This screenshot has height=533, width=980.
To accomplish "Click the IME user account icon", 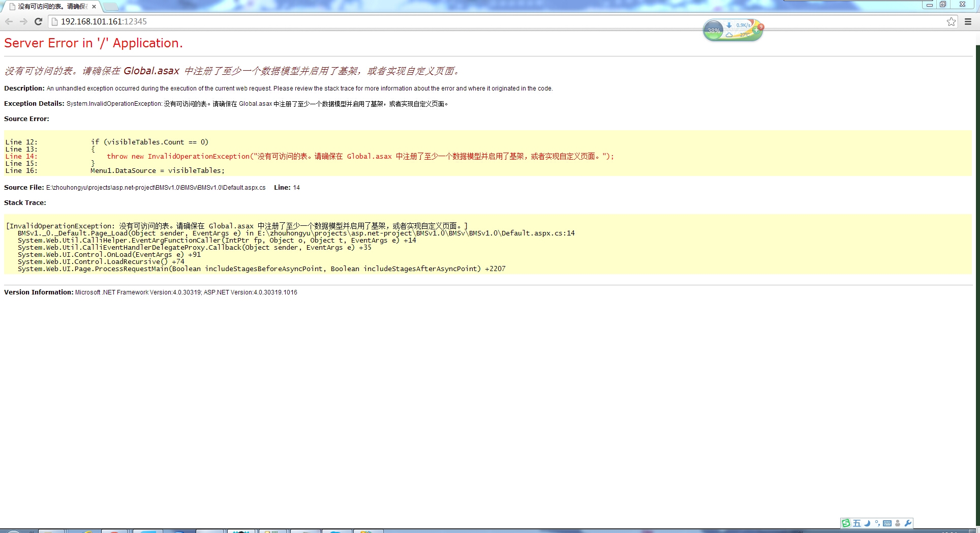I will [898, 523].
